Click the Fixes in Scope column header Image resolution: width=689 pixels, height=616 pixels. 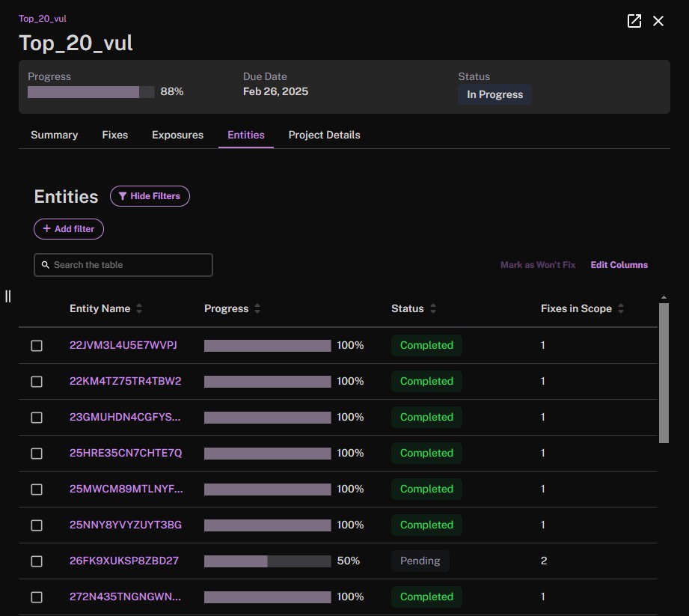(x=576, y=308)
